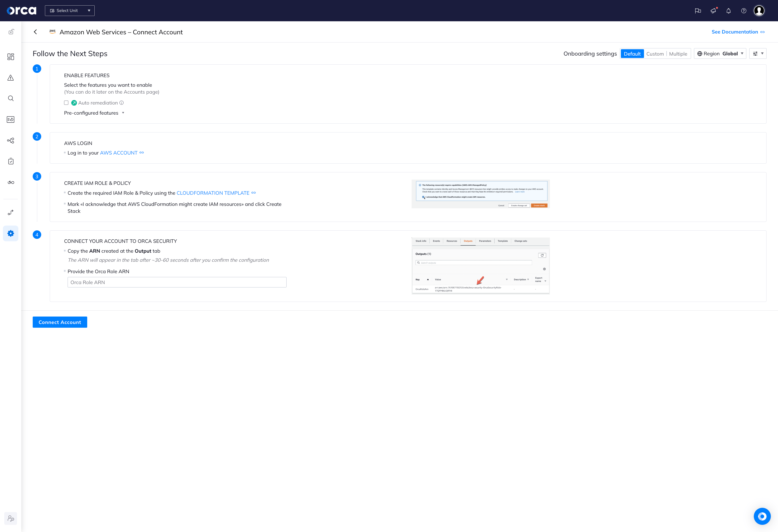Click inside the Orca Role ARN field
The height and width of the screenshot is (532, 778).
coord(177,282)
